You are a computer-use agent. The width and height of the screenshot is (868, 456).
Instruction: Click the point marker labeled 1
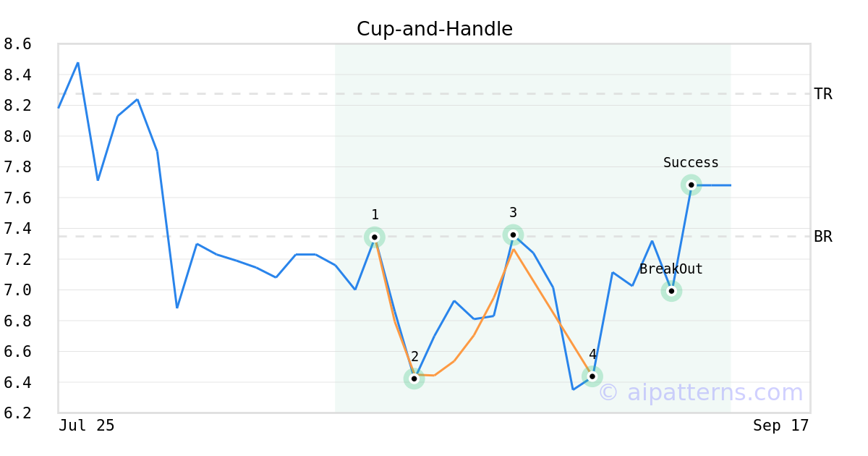pos(375,237)
